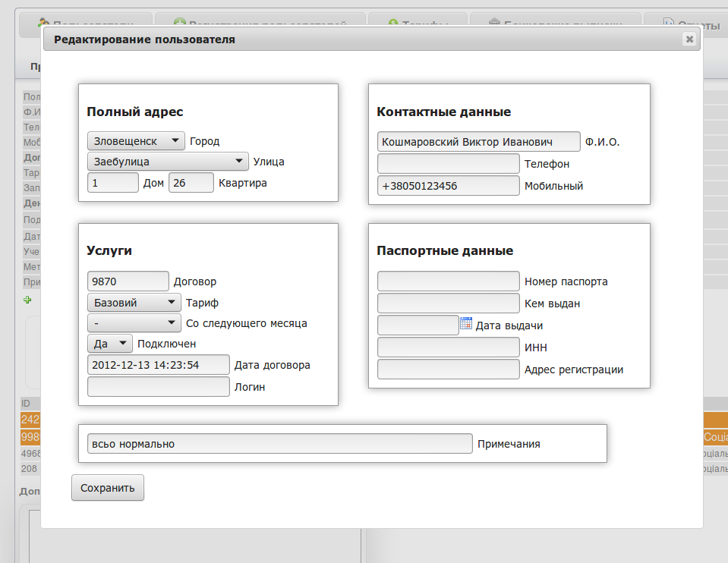The height and width of the screenshot is (563, 728).
Task: Expand the Город dropdown showing Зловещенск
Action: coord(136,141)
